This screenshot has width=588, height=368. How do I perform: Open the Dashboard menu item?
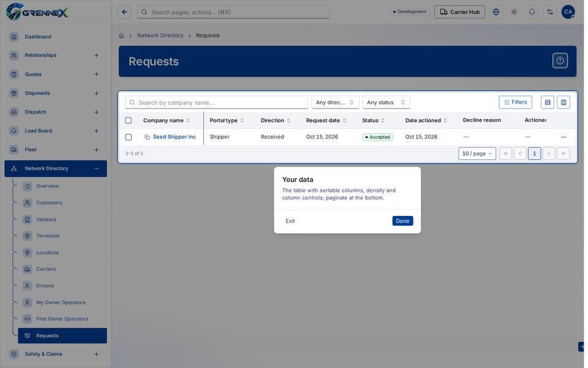coord(56,36)
